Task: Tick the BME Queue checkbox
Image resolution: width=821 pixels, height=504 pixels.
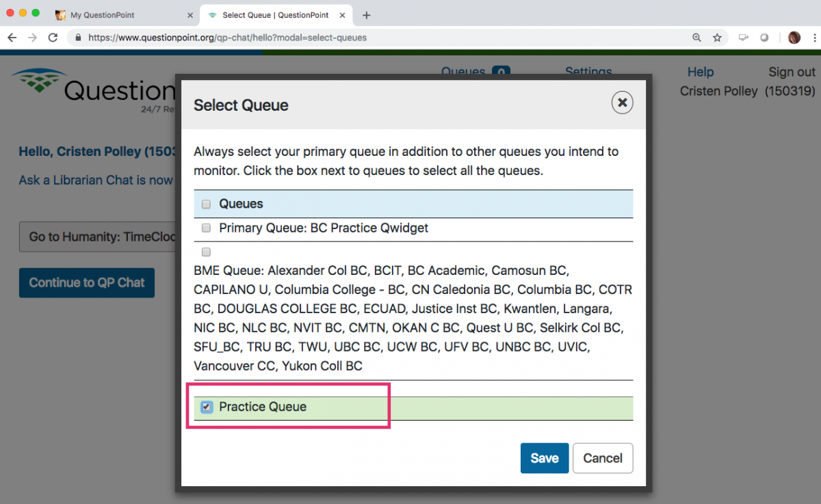Action: (206, 252)
